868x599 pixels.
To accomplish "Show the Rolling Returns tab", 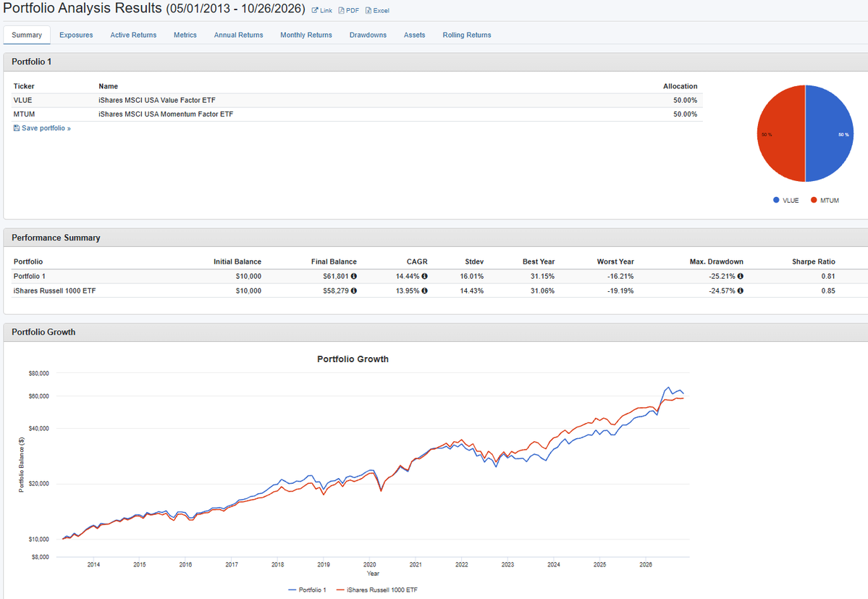I will point(467,35).
